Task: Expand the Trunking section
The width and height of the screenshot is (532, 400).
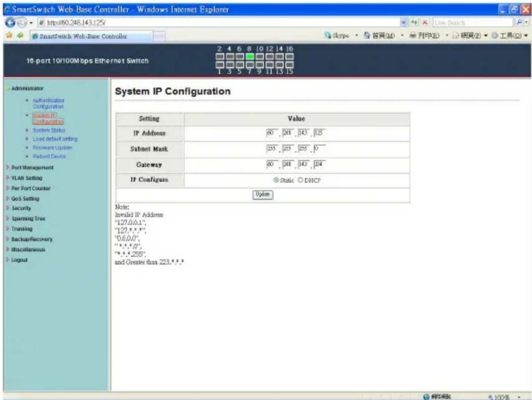Action: [x=20, y=229]
